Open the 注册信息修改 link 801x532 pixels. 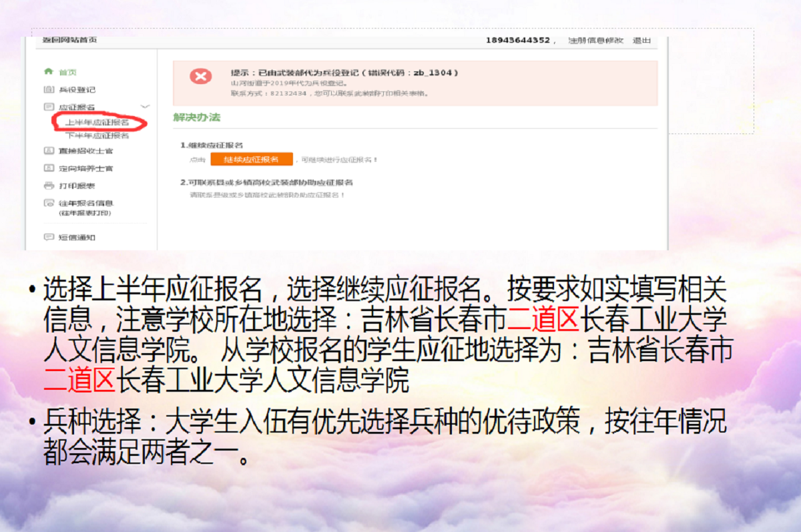coord(595,41)
